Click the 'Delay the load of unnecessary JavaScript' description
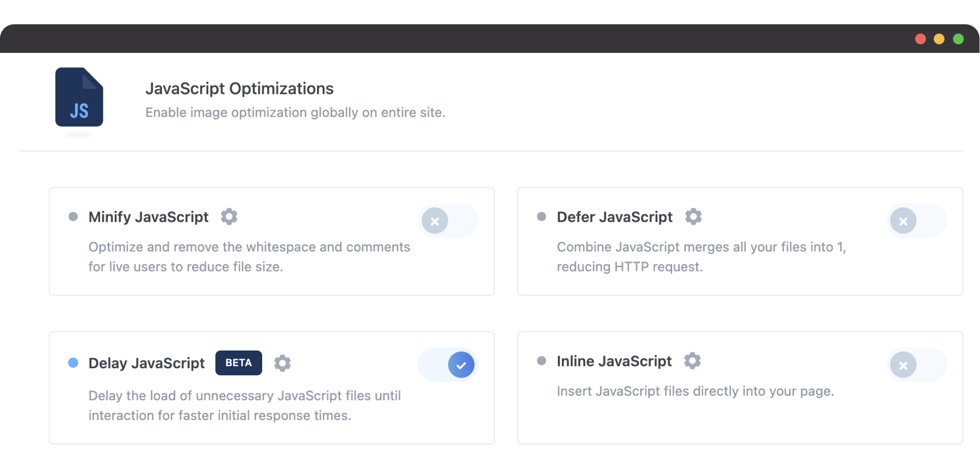Screen dimensions: 980x471 245,405
